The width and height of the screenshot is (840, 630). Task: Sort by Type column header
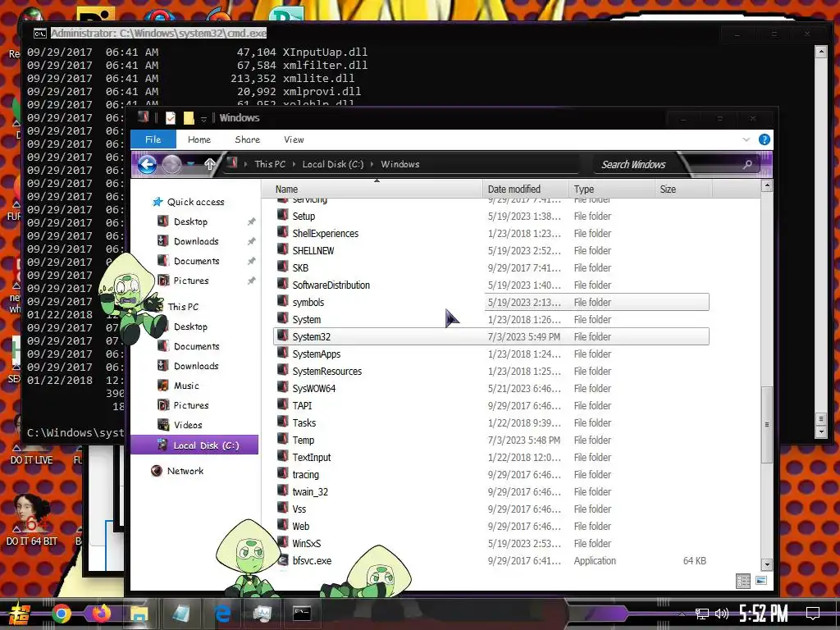(611, 189)
